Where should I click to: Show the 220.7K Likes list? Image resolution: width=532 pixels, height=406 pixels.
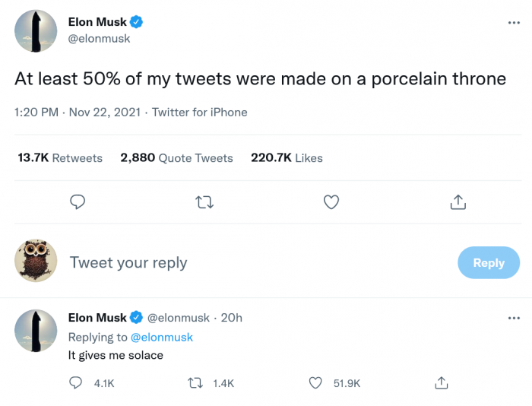(x=287, y=157)
